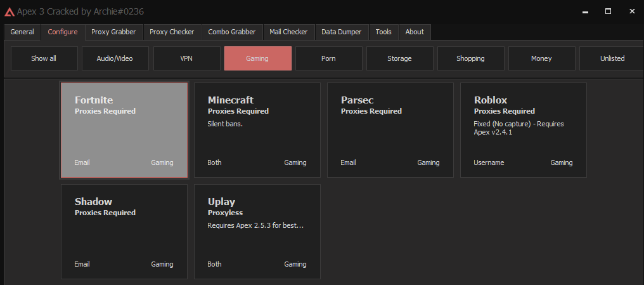The height and width of the screenshot is (285, 644).
Task: Filter by the Shopping category
Action: (470, 58)
